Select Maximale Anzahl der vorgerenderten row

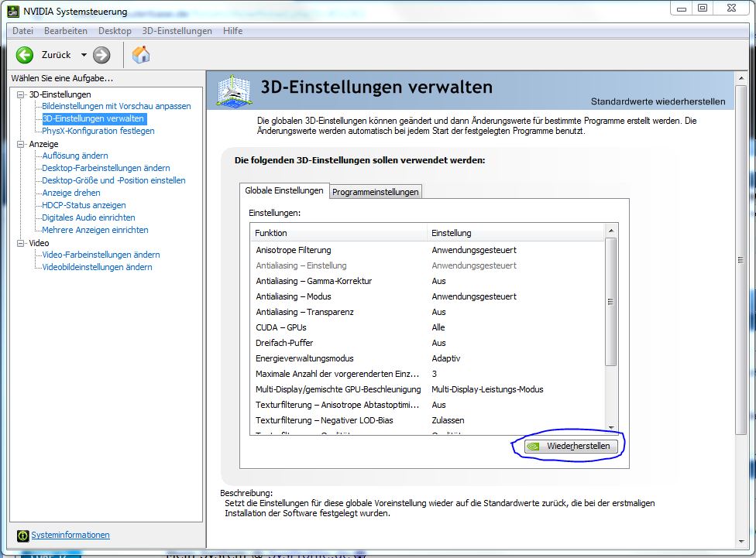click(x=427, y=374)
